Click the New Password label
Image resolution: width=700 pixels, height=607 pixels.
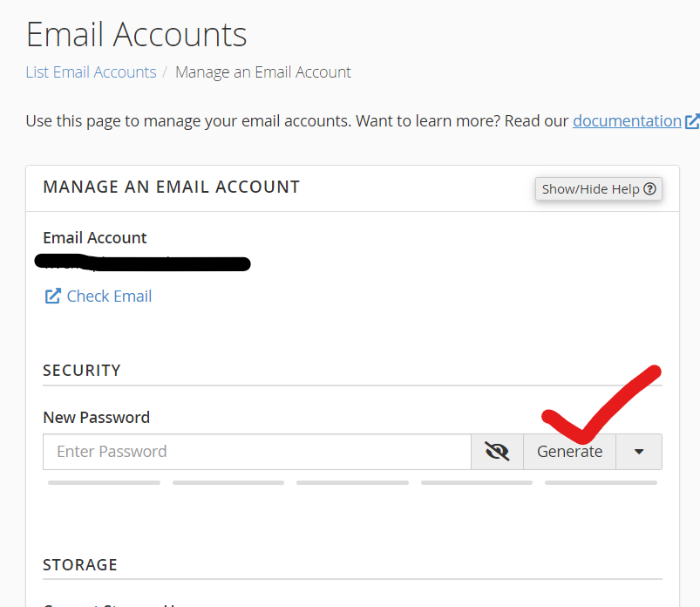(97, 417)
